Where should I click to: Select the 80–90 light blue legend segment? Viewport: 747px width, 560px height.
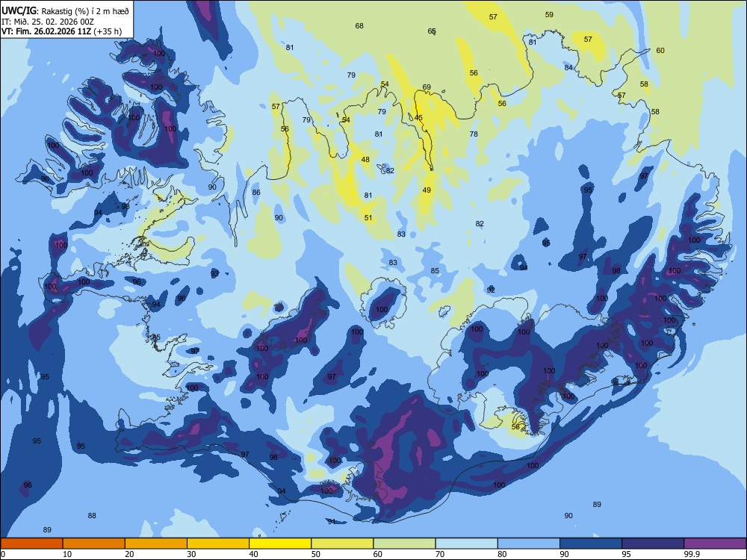pyautogui.click(x=529, y=544)
